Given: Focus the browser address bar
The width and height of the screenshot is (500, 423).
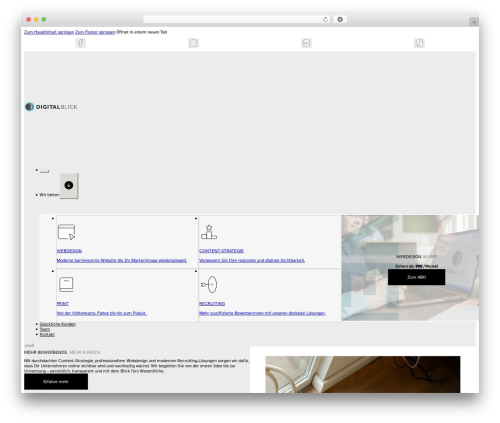Looking at the screenshot, I should [x=237, y=20].
